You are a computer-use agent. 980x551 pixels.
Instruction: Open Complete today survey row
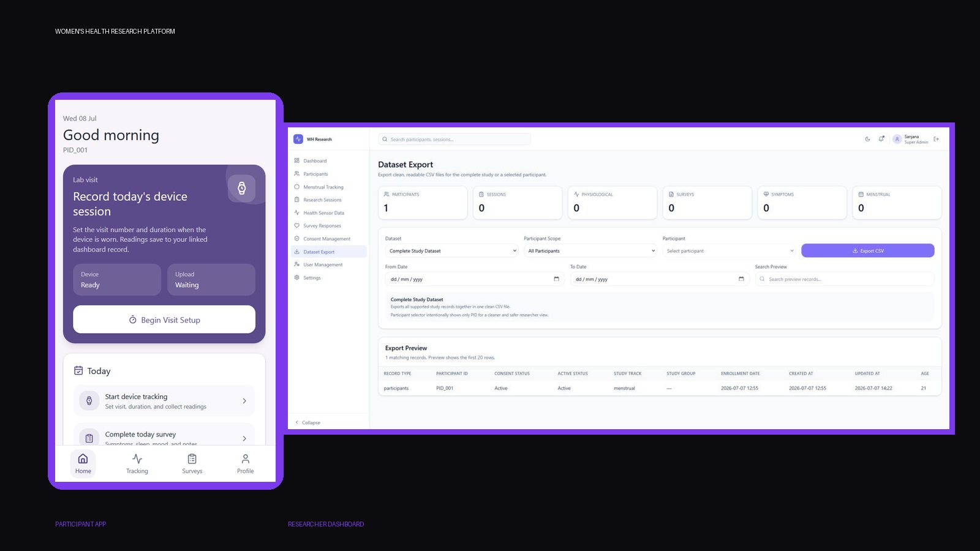coord(164,435)
